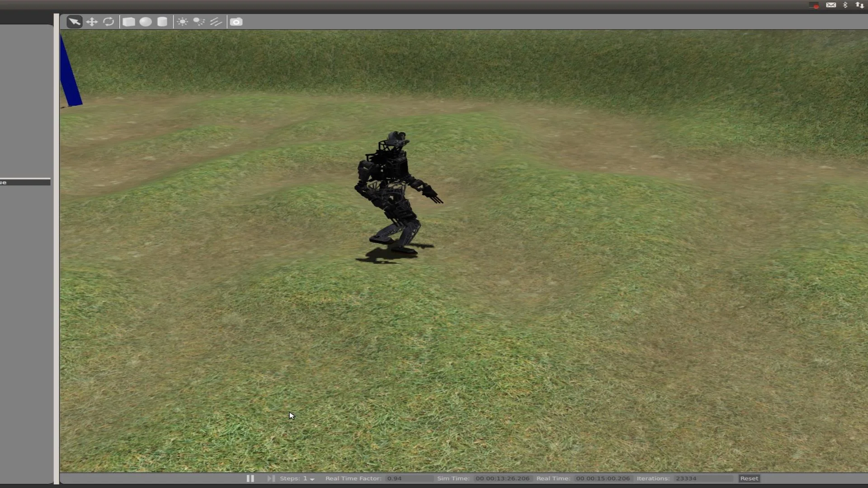Click the Reset time button

(749, 478)
